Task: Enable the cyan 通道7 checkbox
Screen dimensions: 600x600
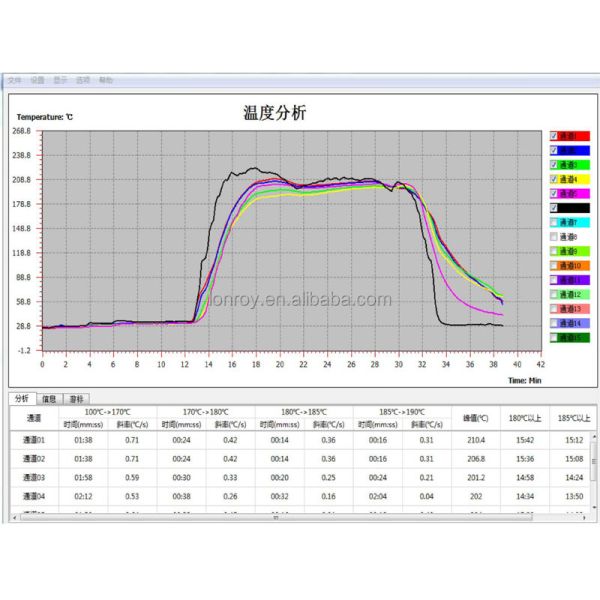Action: pos(554,222)
